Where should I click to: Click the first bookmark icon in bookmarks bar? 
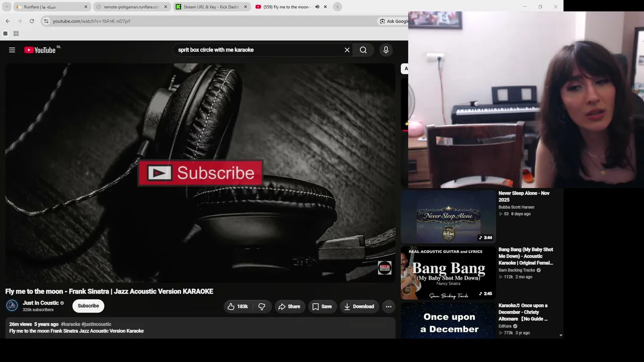pyautogui.click(x=5, y=34)
